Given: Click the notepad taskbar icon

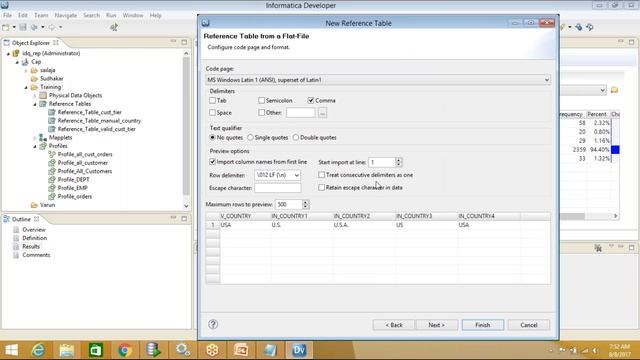Looking at the screenshot, I should (x=270, y=350).
